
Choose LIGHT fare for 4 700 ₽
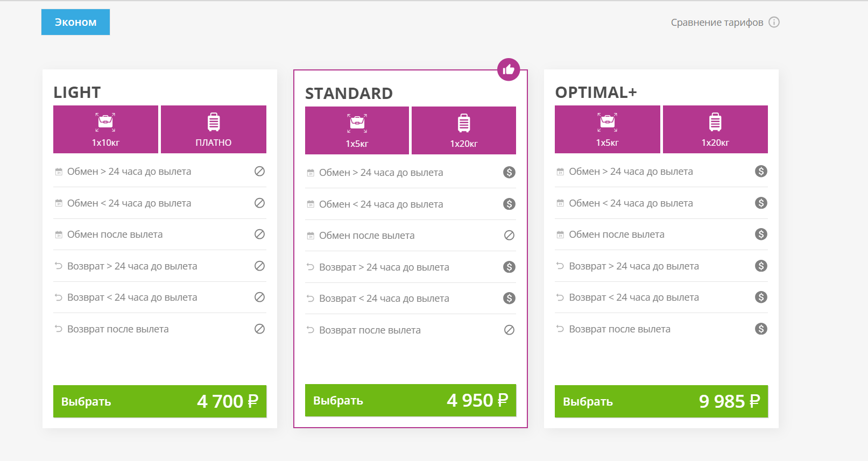(x=159, y=401)
